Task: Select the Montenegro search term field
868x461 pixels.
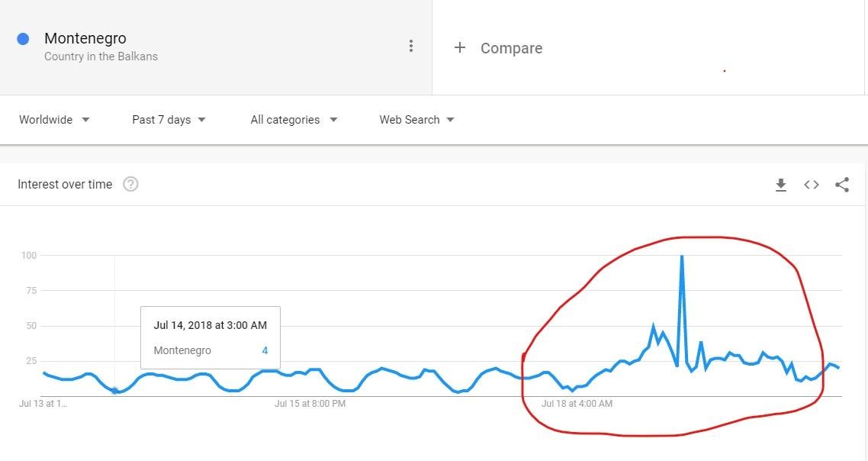Action: (216, 47)
